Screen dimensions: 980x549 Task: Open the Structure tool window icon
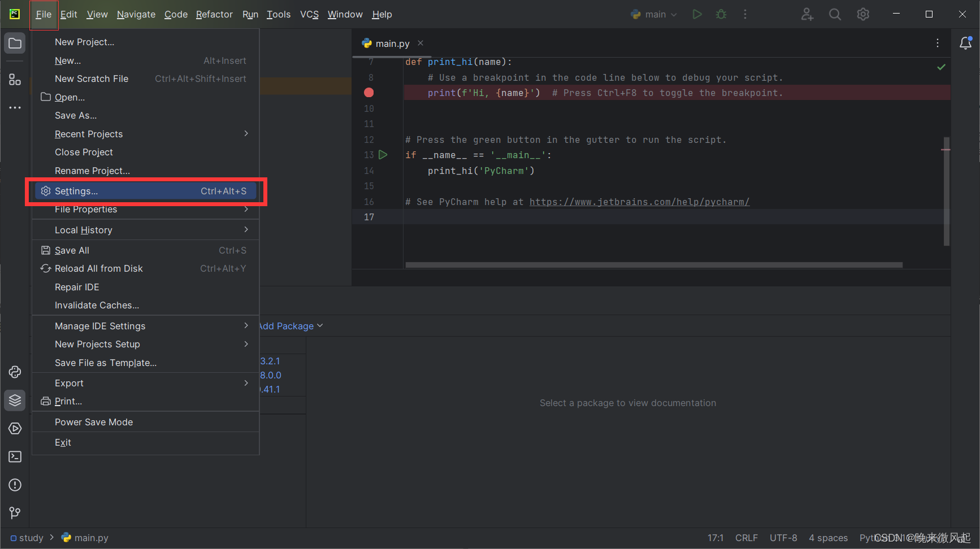tap(15, 80)
